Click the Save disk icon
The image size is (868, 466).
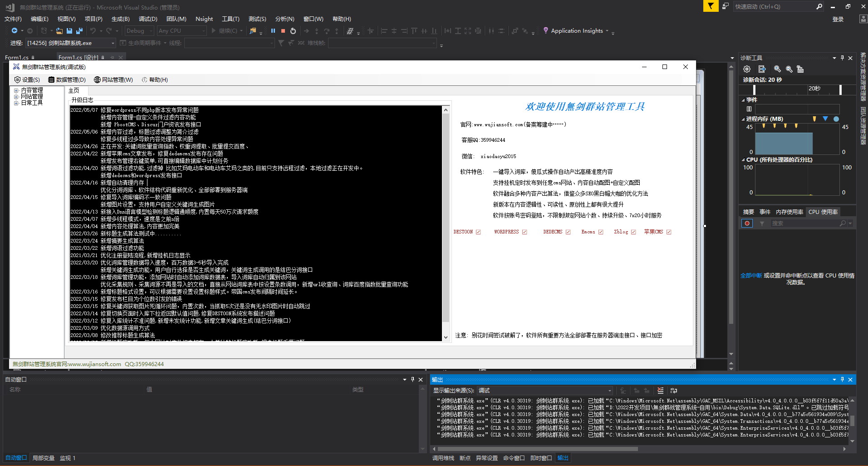point(69,31)
